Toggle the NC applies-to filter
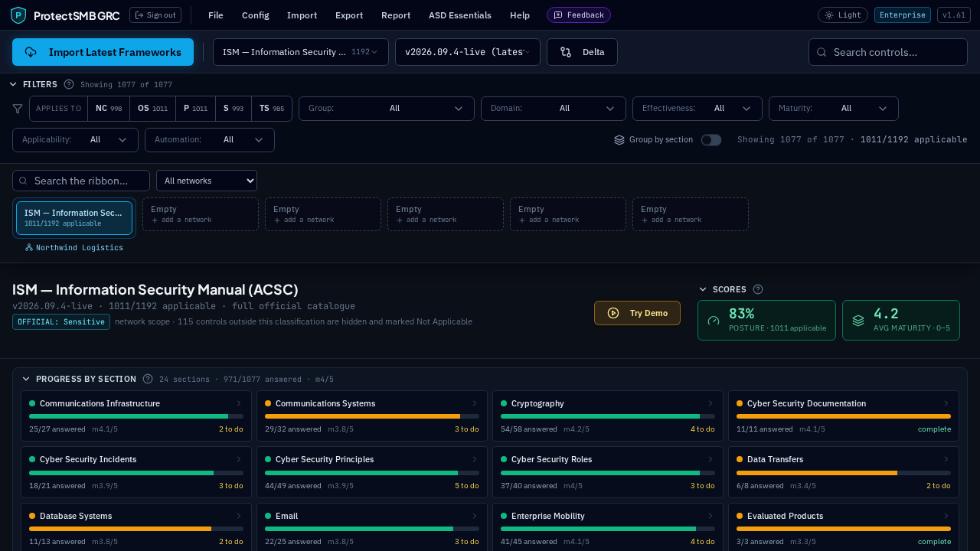The width and height of the screenshot is (980, 551). (x=109, y=109)
